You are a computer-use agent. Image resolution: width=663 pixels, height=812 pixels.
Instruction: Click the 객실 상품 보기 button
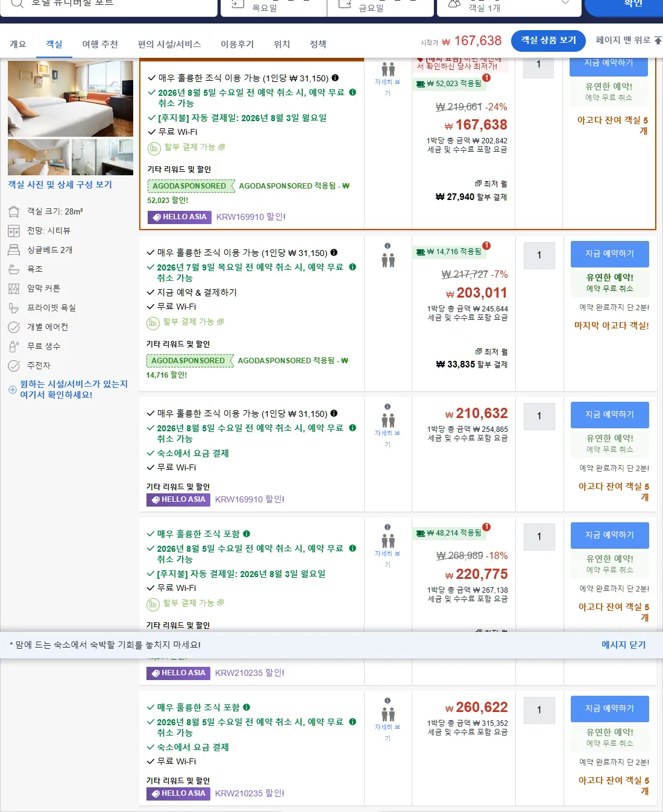point(548,40)
